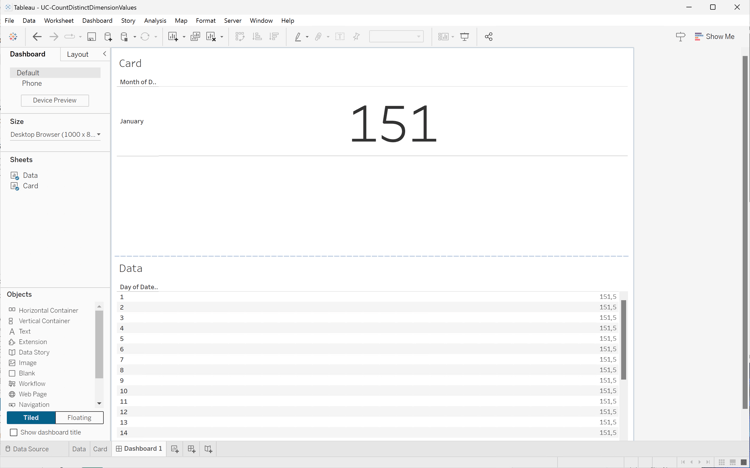Open the Worksheet menu
The image size is (750, 468).
pos(59,21)
